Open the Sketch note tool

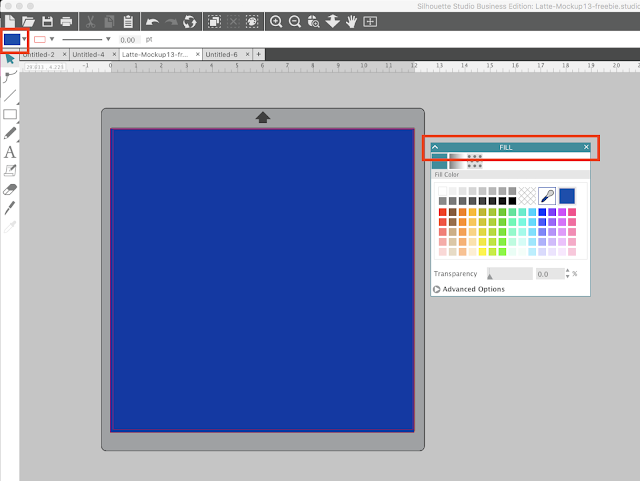point(10,171)
